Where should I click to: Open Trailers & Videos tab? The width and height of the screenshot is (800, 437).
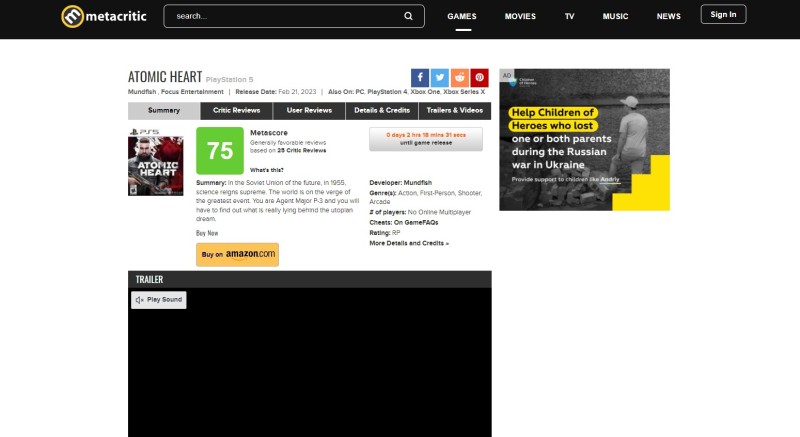pos(455,111)
